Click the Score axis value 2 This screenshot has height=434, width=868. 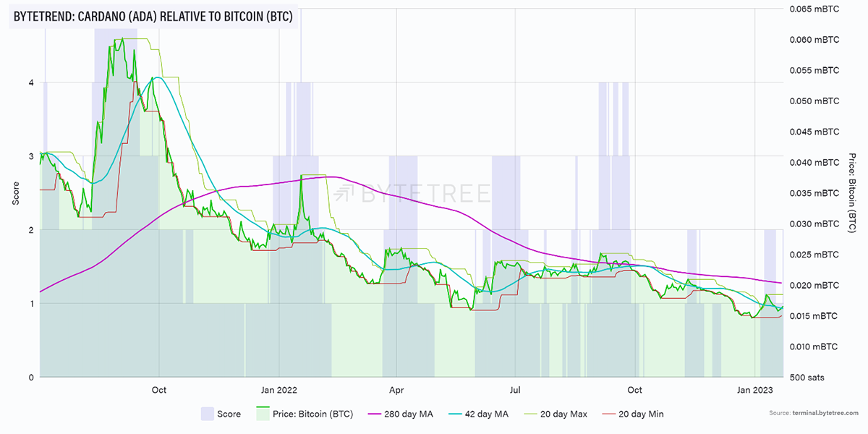(x=31, y=230)
